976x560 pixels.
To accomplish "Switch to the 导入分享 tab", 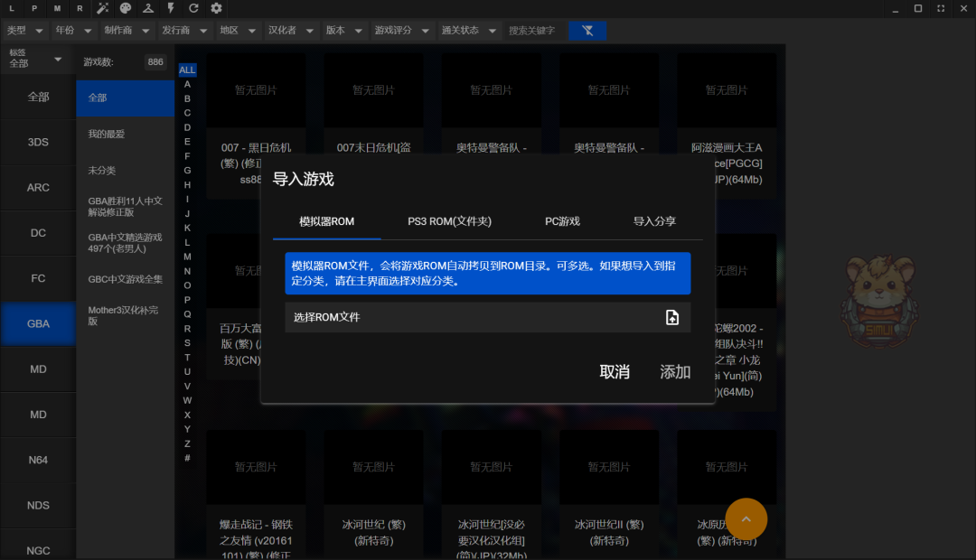I will [654, 220].
